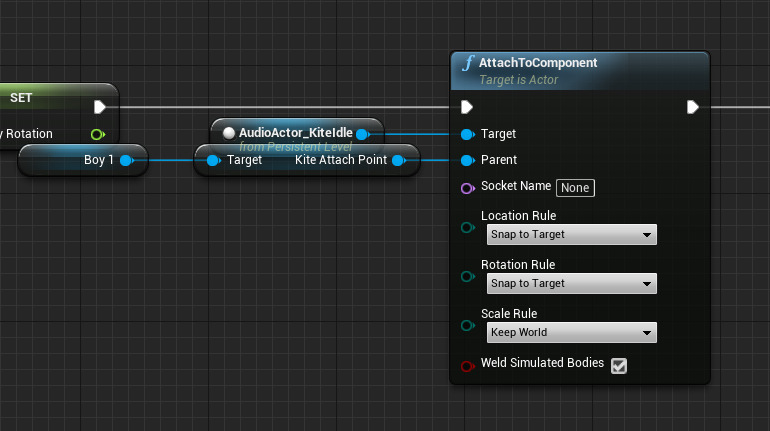
Task: Select the AudioActor_KiteIdle reference node
Action: (x=294, y=133)
